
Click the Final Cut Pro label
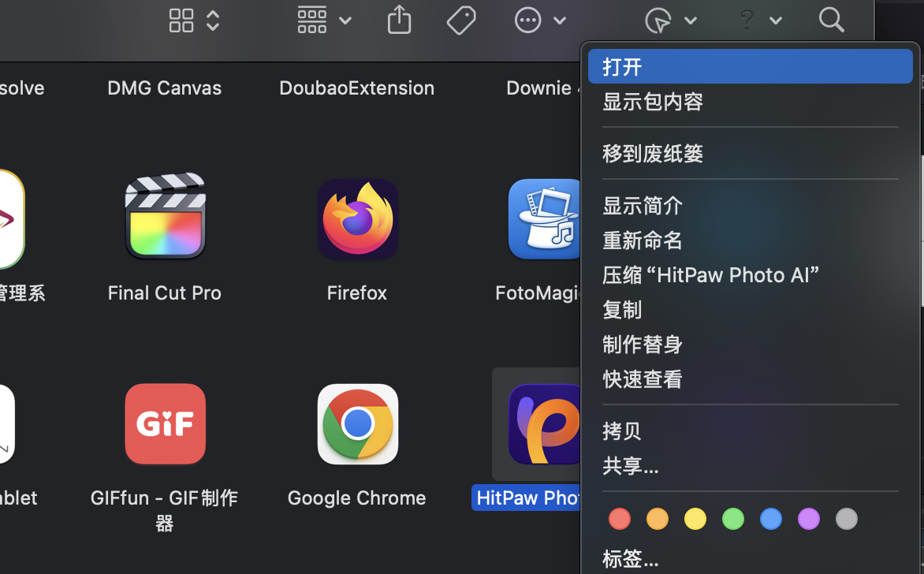[165, 293]
